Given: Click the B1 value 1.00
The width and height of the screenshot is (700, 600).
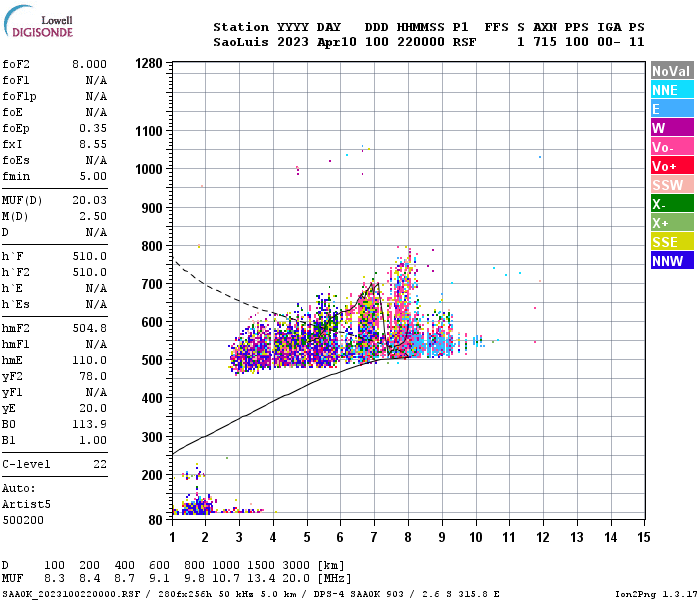Looking at the screenshot, I should [93, 440].
